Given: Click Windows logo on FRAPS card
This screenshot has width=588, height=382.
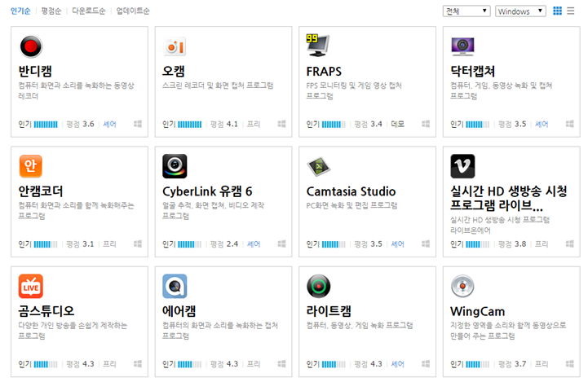Looking at the screenshot, I should [x=426, y=124].
